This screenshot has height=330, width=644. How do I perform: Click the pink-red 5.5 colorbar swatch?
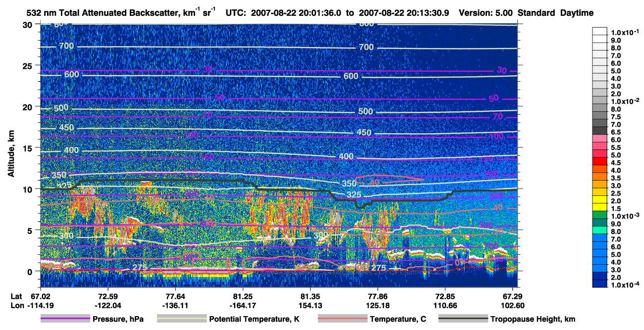coord(599,146)
